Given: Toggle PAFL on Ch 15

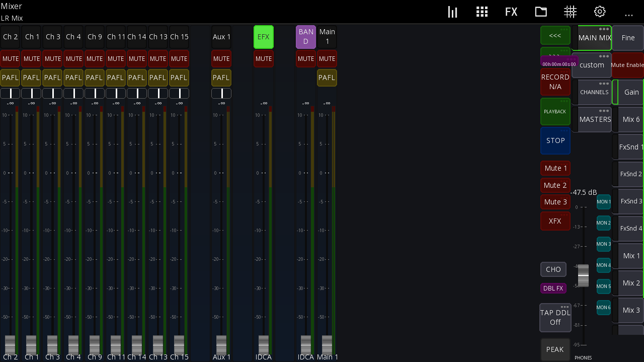Looking at the screenshot, I should 179,78.
